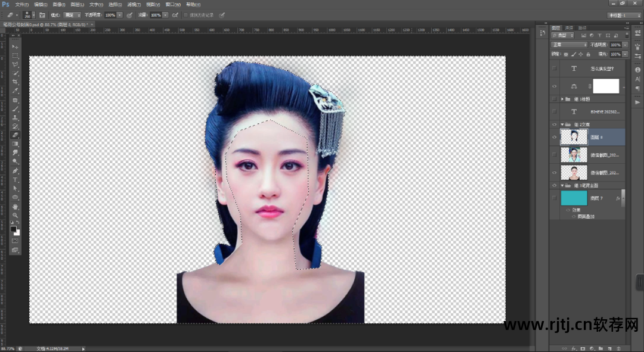644x352 pixels.
Task: Select the Horizontal Type tool in the toolbox
Action: point(16,179)
